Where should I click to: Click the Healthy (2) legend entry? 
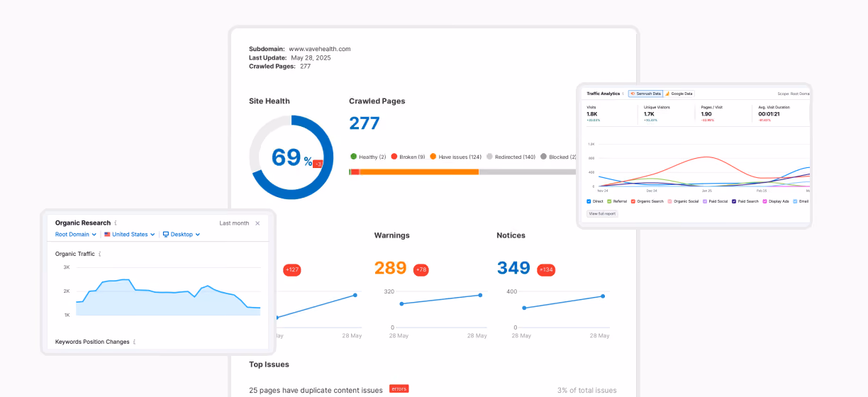[x=368, y=157]
